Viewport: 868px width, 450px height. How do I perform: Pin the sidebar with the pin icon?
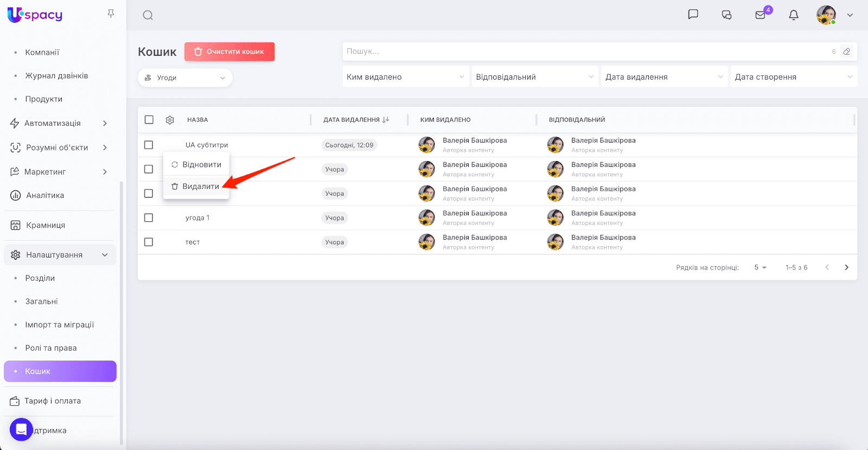[x=111, y=14]
